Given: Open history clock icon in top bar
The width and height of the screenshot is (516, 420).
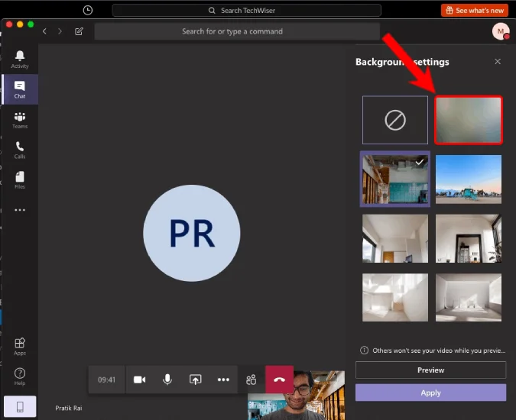Looking at the screenshot, I should (x=88, y=10).
